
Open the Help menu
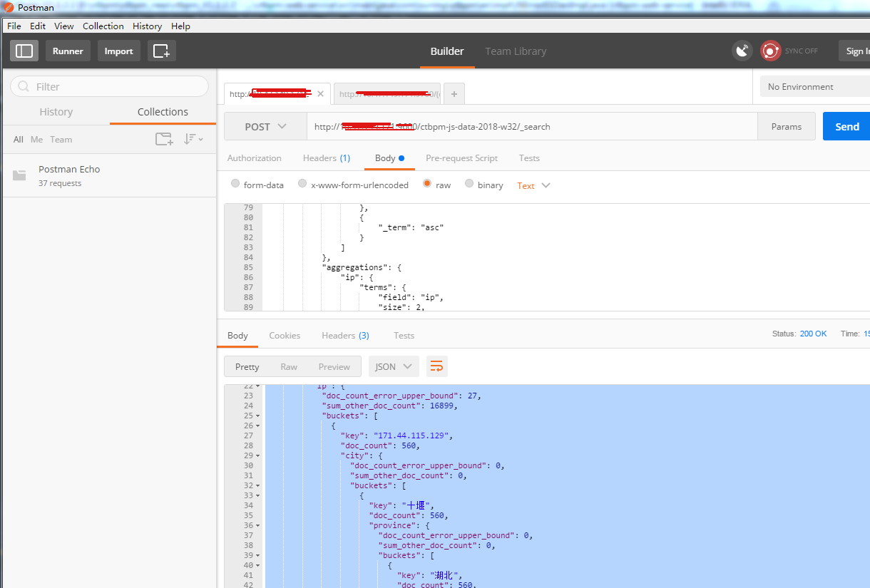pyautogui.click(x=180, y=26)
